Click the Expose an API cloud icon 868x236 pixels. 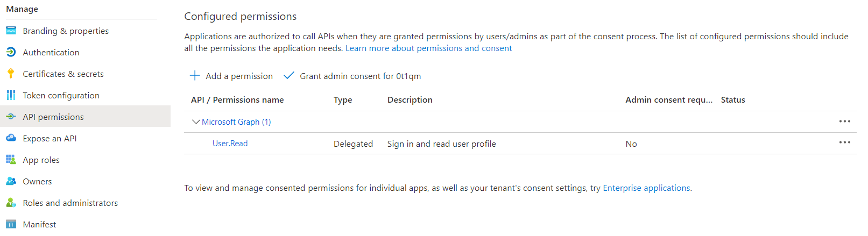pos(11,138)
